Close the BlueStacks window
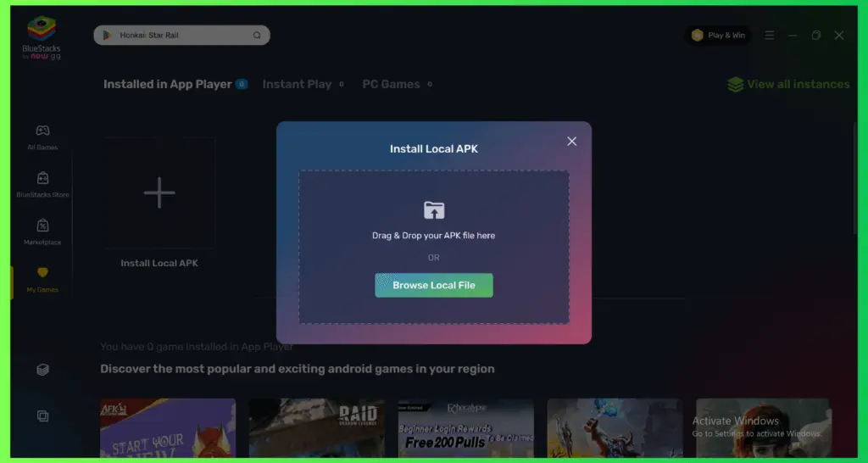Screen dimensions: 868x463 click(839, 35)
